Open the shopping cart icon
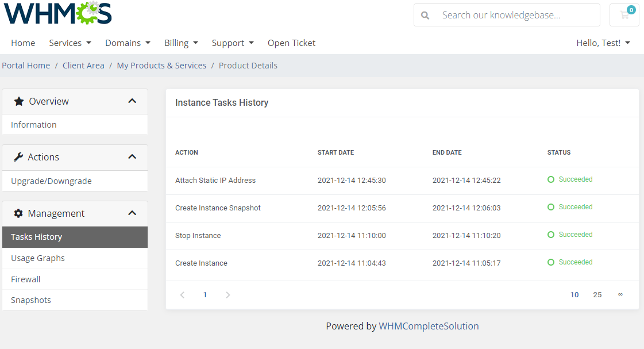Viewport: 644px width, 349px height. point(624,15)
